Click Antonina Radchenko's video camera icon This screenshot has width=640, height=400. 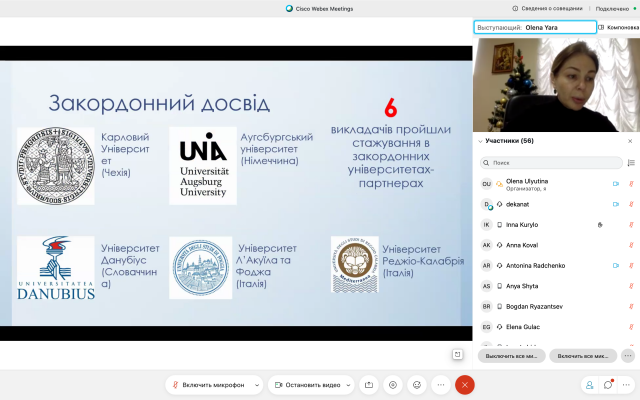(x=616, y=265)
